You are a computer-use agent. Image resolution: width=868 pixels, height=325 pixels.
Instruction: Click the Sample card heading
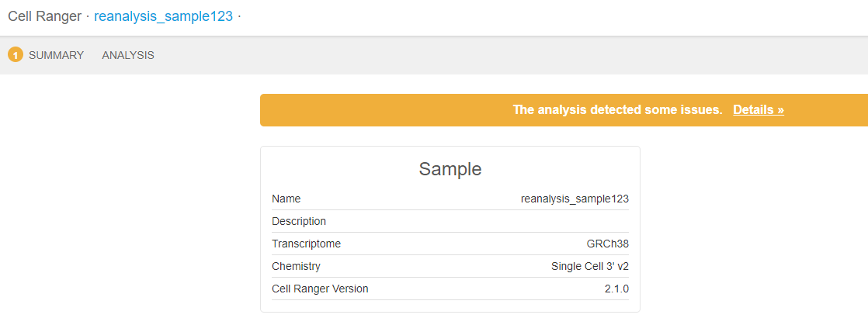coord(450,169)
